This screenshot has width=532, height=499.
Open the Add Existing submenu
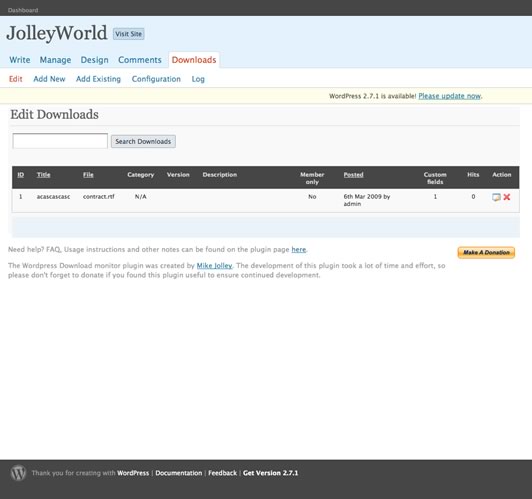98,79
